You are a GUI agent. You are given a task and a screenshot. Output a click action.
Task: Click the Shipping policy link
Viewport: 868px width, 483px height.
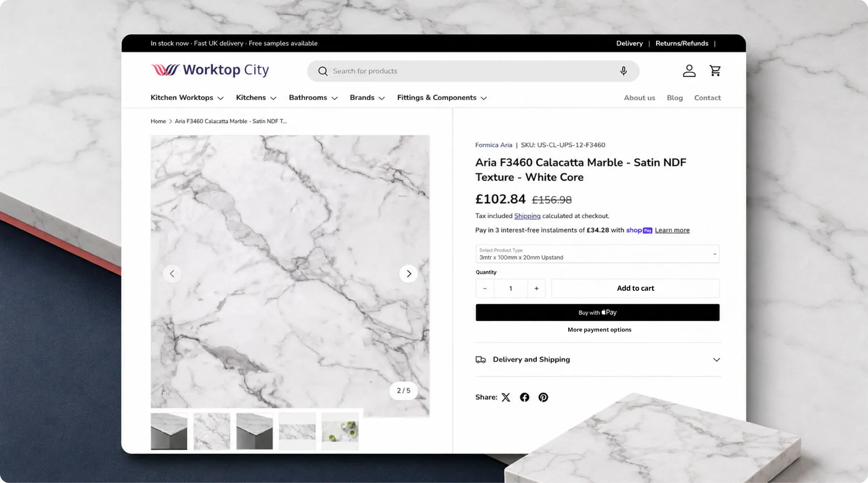[x=527, y=216]
